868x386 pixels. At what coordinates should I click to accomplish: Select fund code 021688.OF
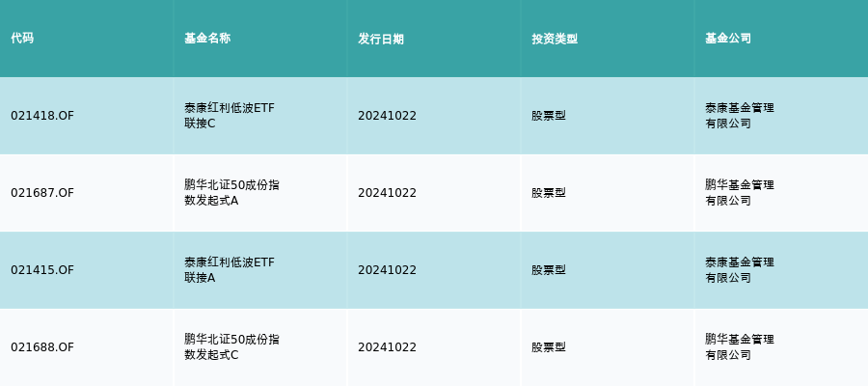pos(42,347)
